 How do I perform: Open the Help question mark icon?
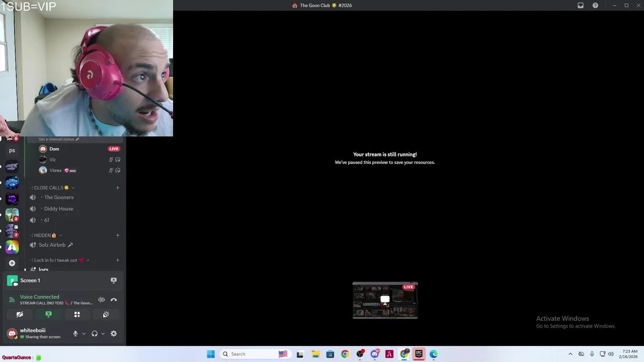click(595, 6)
